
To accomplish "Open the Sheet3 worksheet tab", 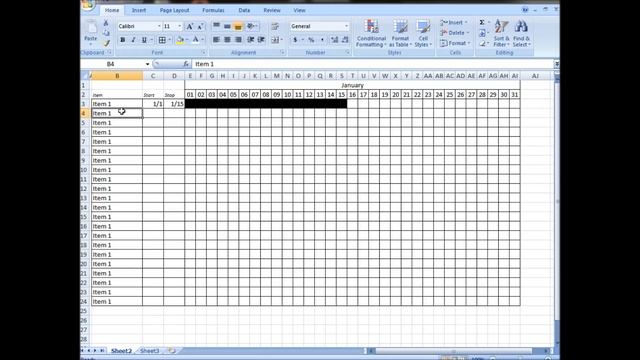I will tap(149, 351).
